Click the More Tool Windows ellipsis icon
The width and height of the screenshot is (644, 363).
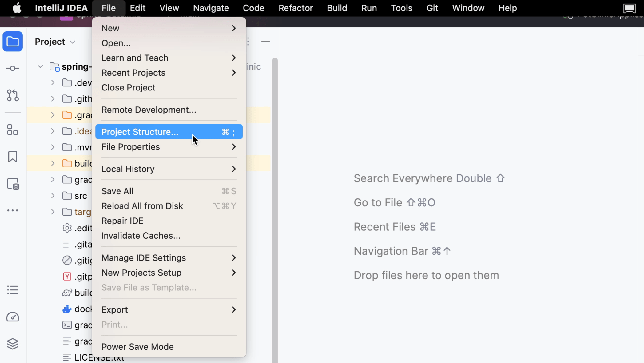pos(13,210)
